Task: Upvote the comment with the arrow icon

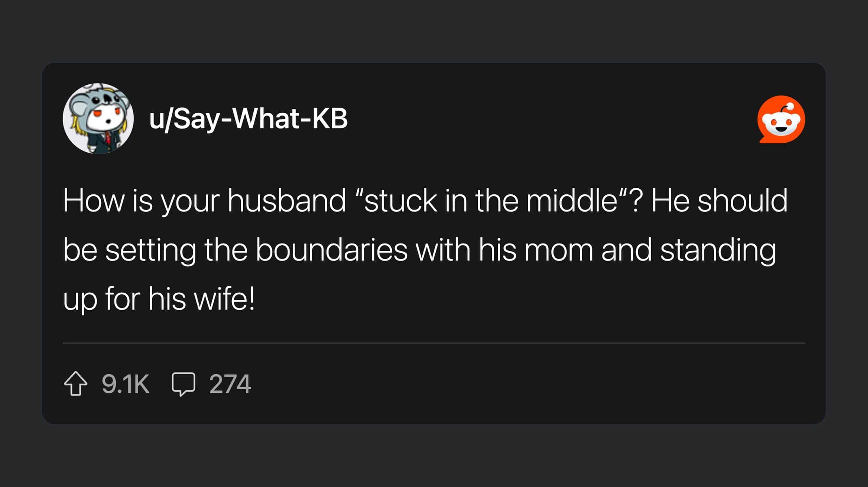Action: click(x=76, y=384)
